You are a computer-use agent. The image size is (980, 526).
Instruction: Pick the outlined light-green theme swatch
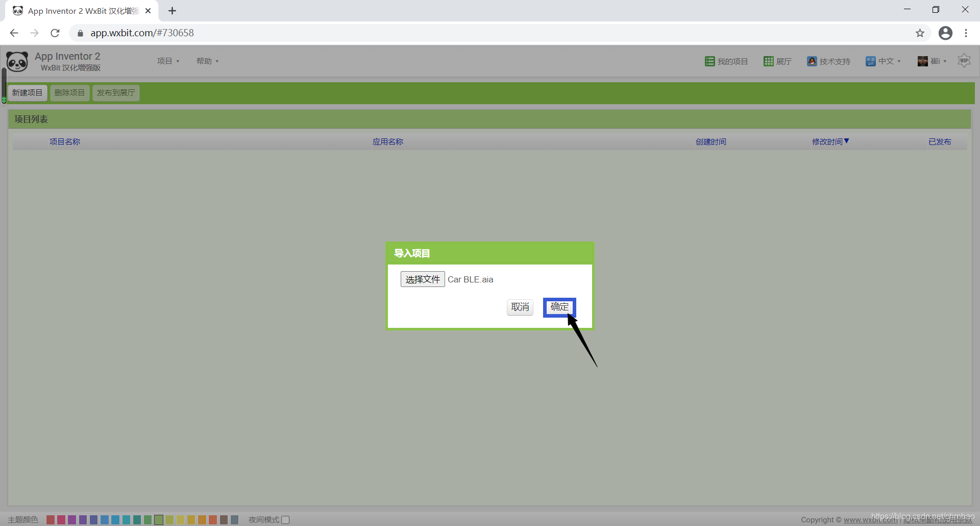(x=159, y=520)
